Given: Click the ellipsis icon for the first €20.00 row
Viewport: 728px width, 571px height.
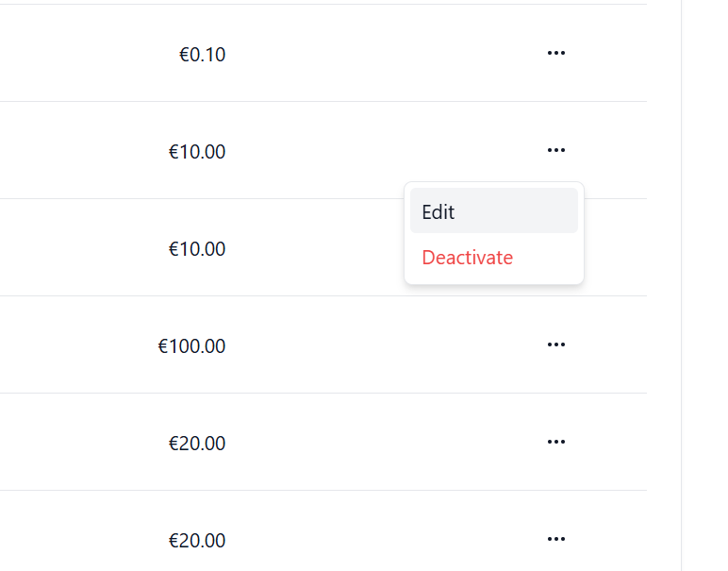Looking at the screenshot, I should (x=556, y=442).
